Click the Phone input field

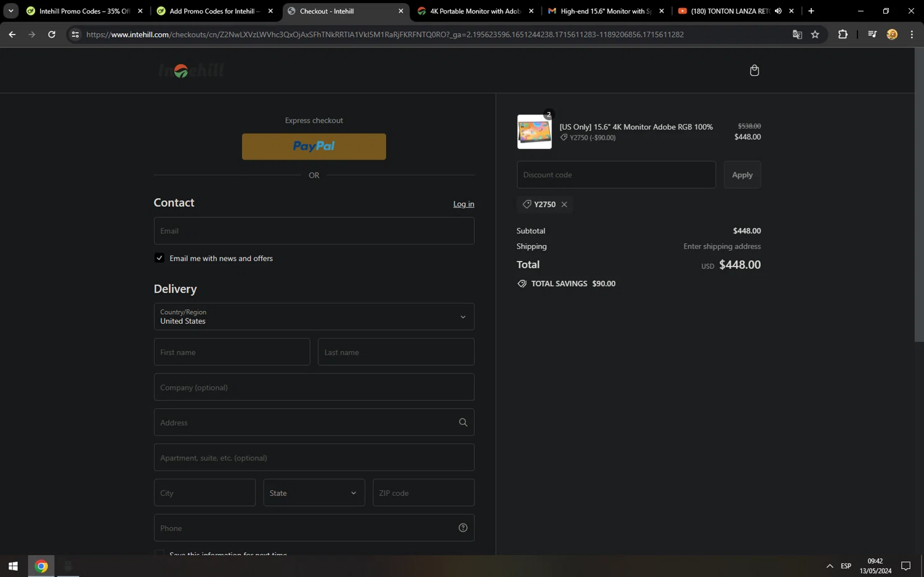point(314,528)
